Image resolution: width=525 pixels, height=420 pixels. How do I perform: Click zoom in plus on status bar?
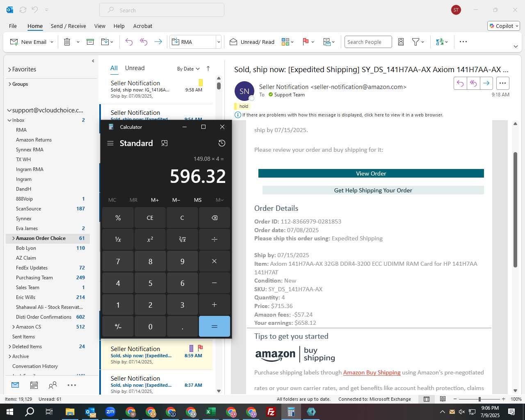[504, 399]
